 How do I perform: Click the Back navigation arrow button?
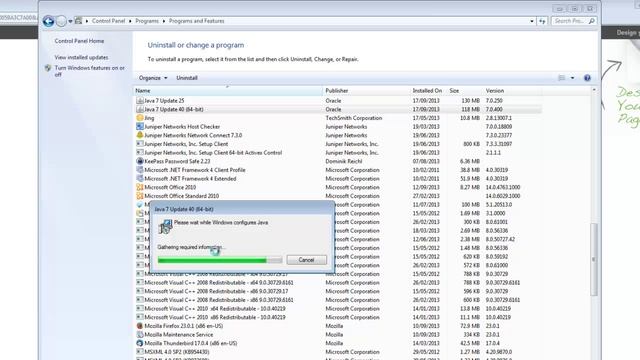49,21
